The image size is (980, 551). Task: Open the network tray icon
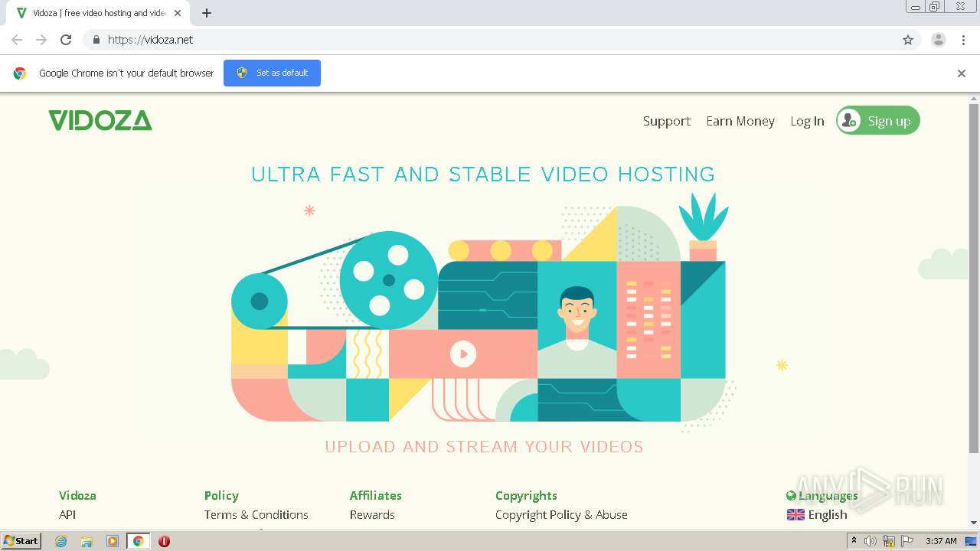coord(889,541)
